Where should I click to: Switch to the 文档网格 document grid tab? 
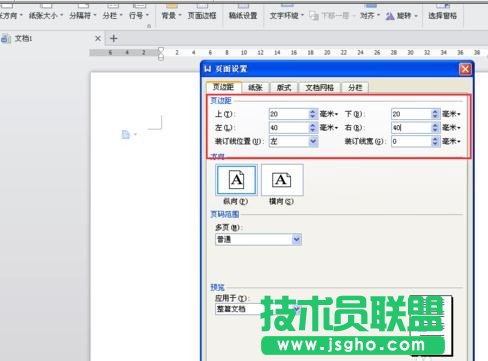(x=319, y=87)
